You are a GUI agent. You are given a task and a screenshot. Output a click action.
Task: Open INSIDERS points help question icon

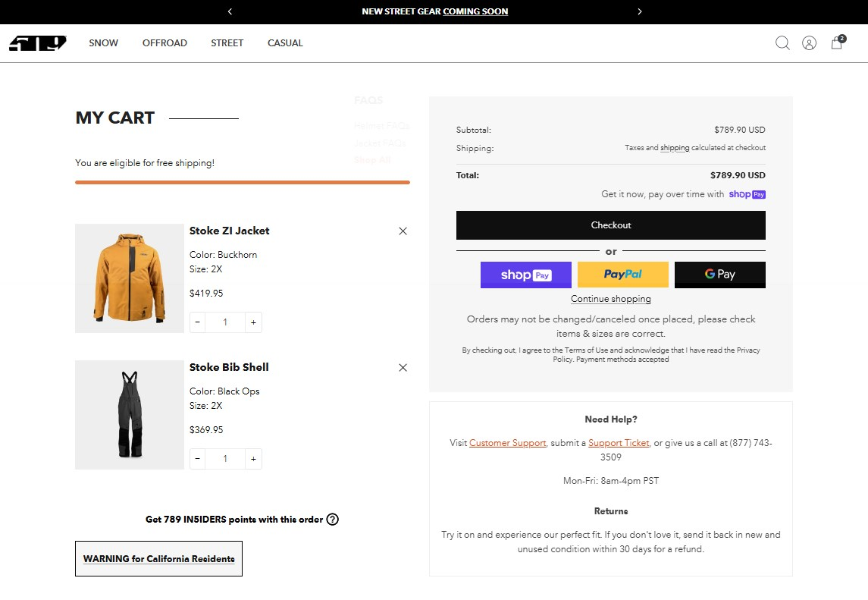(332, 519)
